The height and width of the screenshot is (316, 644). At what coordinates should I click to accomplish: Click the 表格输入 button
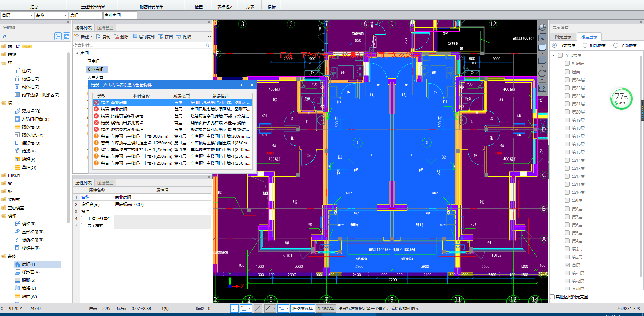pyautogui.click(x=225, y=7)
